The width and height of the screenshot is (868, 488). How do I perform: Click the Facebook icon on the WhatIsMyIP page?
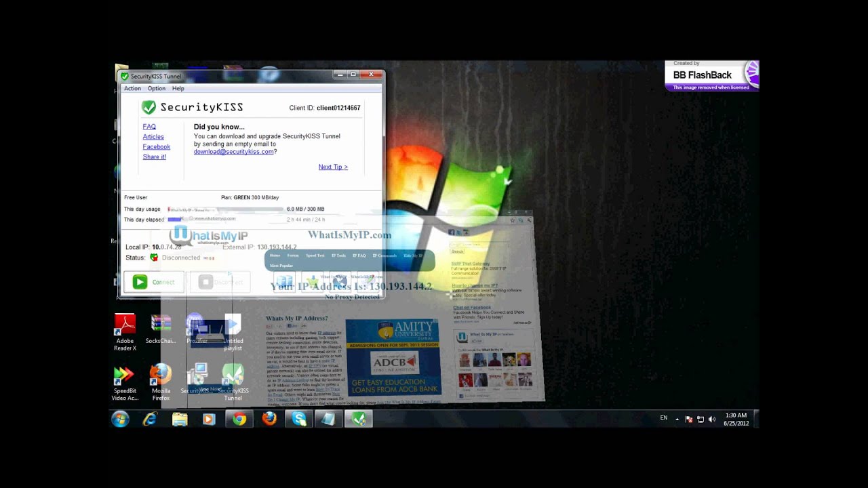pos(451,232)
